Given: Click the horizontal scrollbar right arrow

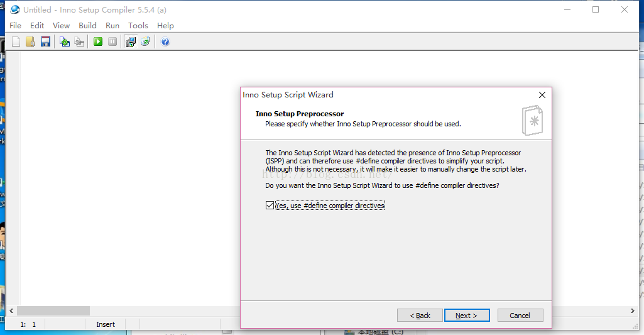Looking at the screenshot, I should click(x=633, y=310).
